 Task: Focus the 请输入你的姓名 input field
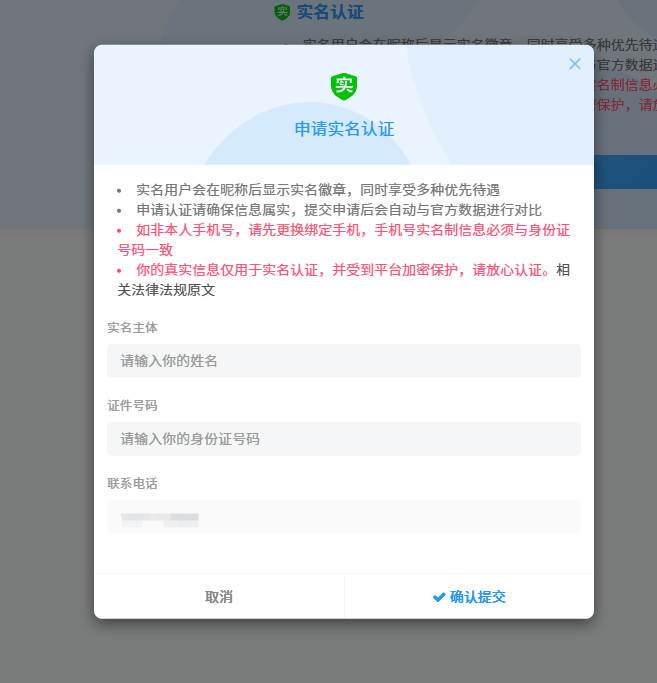[x=343, y=361]
